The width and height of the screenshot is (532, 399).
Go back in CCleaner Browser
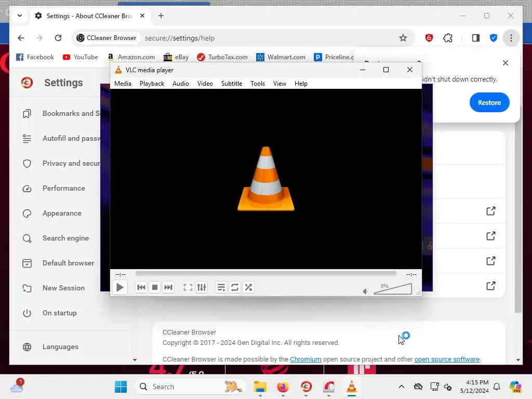tap(21, 38)
